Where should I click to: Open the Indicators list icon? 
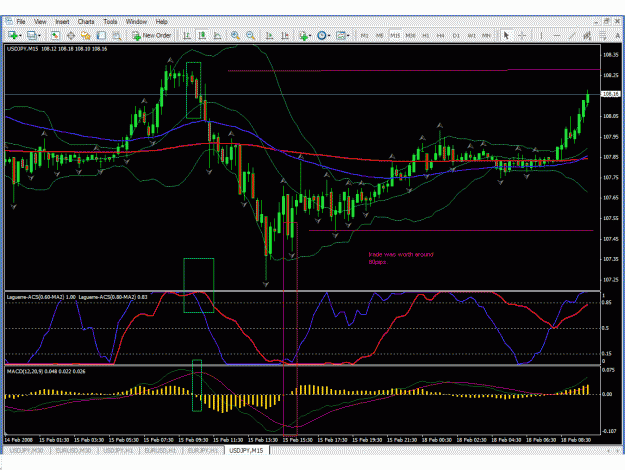pyautogui.click(x=303, y=35)
